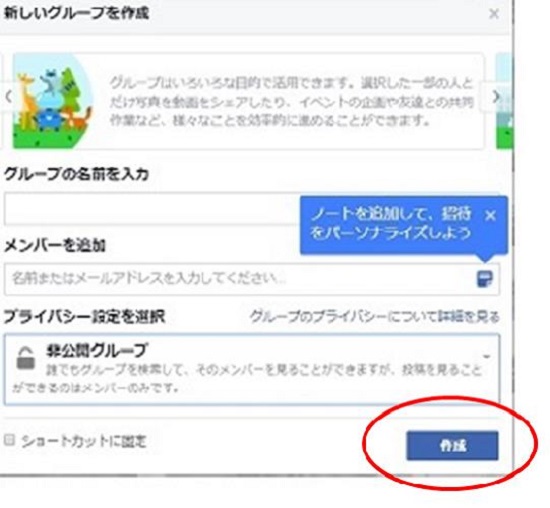Click the lock icon for private group
Image resolution: width=550 pixels, height=508 pixels.
point(26,358)
